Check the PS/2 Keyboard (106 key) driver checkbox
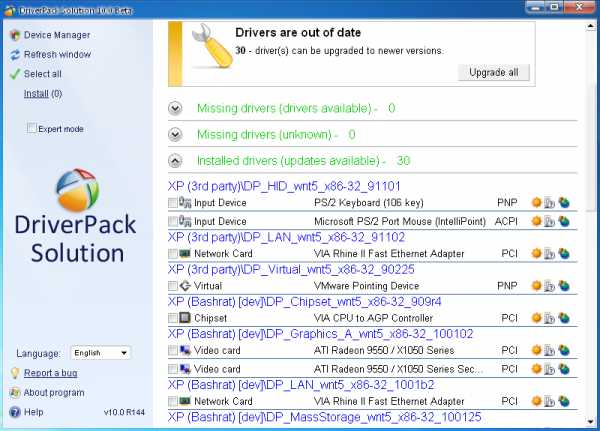 [173, 203]
